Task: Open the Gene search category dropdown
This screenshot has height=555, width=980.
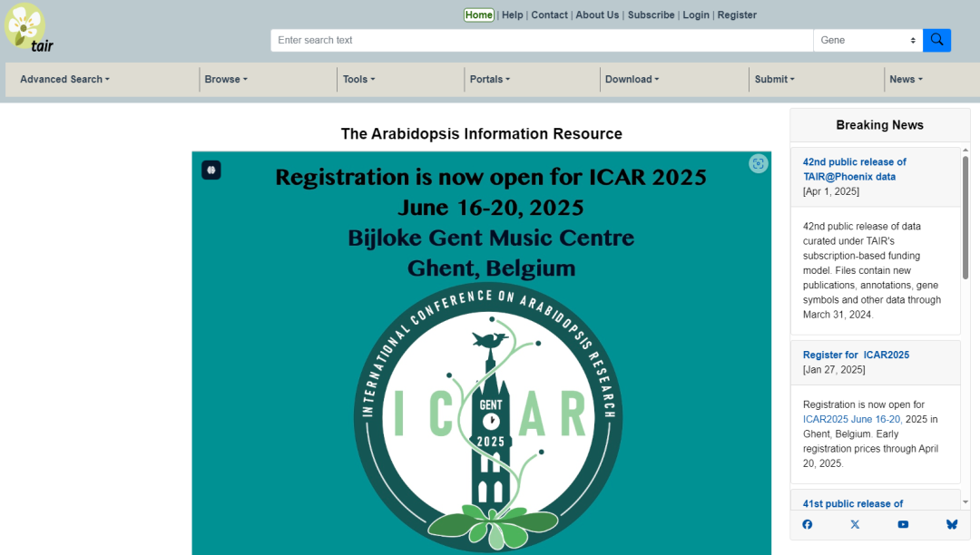Action: (x=867, y=40)
